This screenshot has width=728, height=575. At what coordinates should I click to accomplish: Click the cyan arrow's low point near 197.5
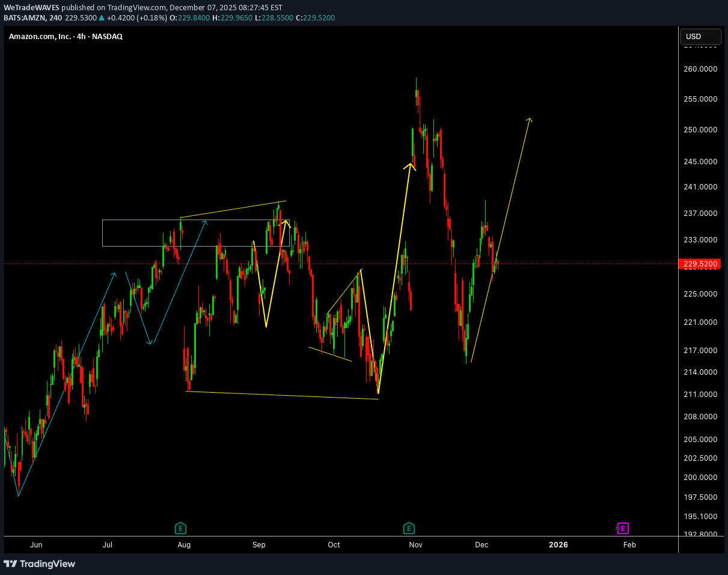click(19, 496)
